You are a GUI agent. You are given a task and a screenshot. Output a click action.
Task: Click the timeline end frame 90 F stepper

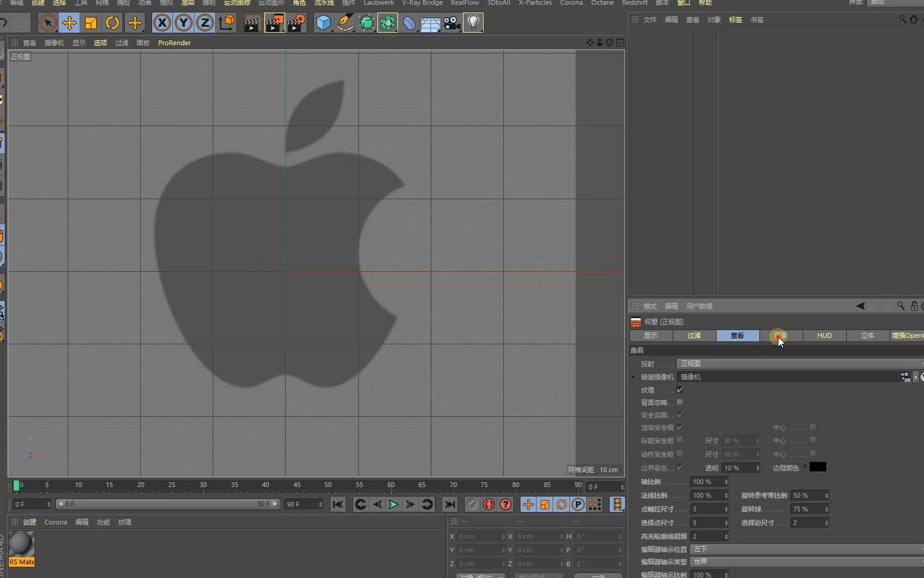pyautogui.click(x=320, y=504)
